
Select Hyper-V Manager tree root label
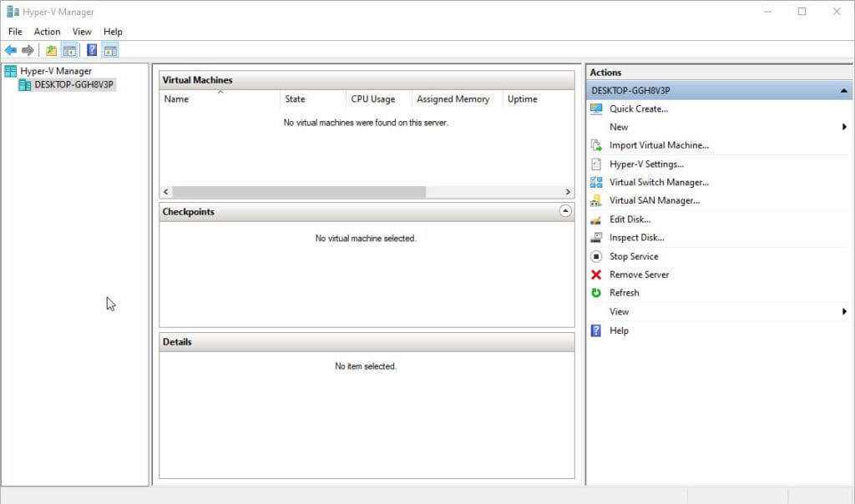56,71
